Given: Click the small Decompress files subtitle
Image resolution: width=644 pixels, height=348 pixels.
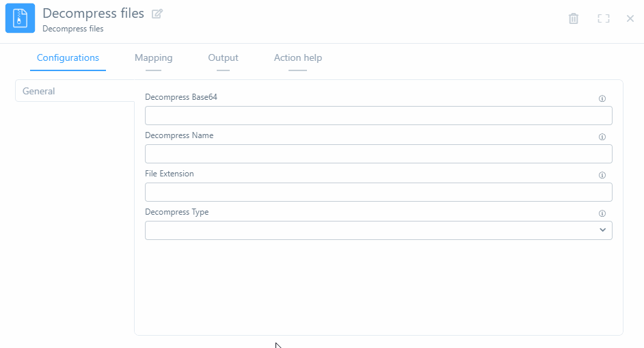Looking at the screenshot, I should (73, 29).
